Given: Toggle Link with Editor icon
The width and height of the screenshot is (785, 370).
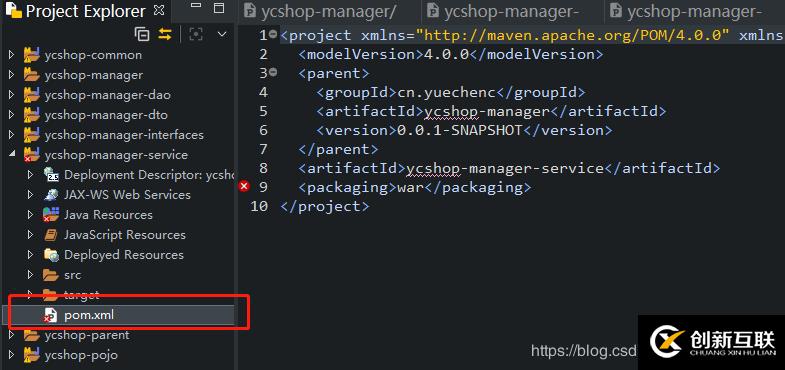Looking at the screenshot, I should 165,34.
